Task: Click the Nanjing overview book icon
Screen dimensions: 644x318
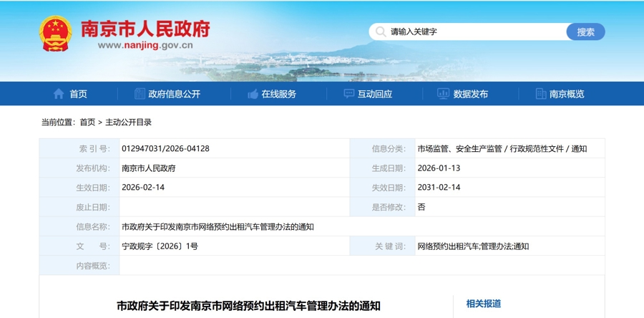Action: click(541, 94)
